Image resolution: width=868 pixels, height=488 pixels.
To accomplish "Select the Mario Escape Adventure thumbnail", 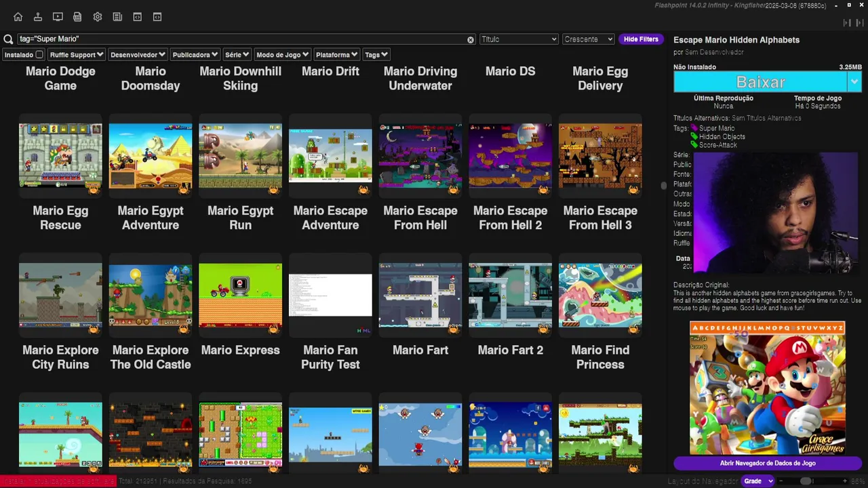I will 330,156.
